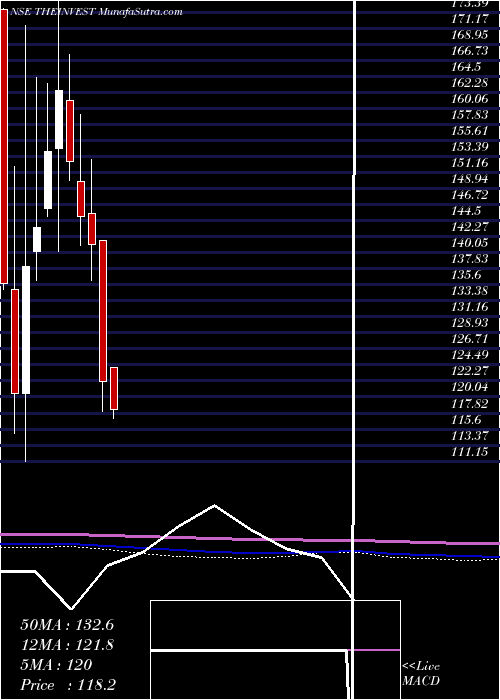Click the 144.5 price axis label
The width and height of the screenshot is (500, 700).
pyautogui.click(x=466, y=211)
